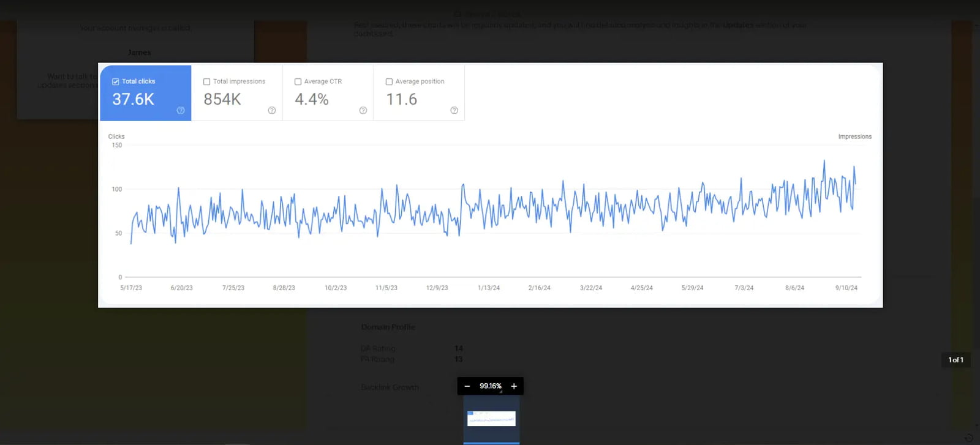Image resolution: width=980 pixels, height=445 pixels.
Task: Tick the Average CTR checkbox
Action: coord(298,81)
